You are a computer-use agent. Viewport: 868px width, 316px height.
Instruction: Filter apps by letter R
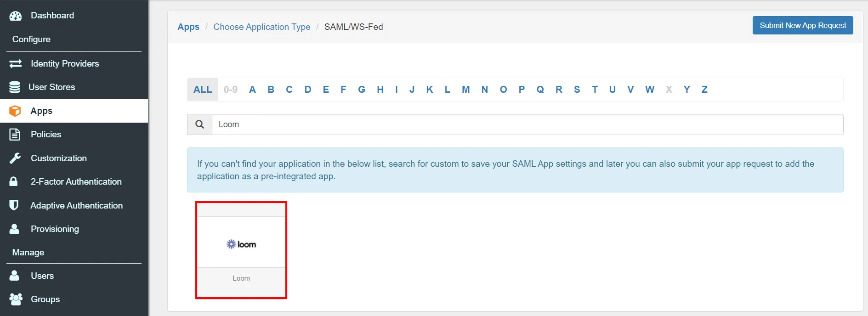559,90
